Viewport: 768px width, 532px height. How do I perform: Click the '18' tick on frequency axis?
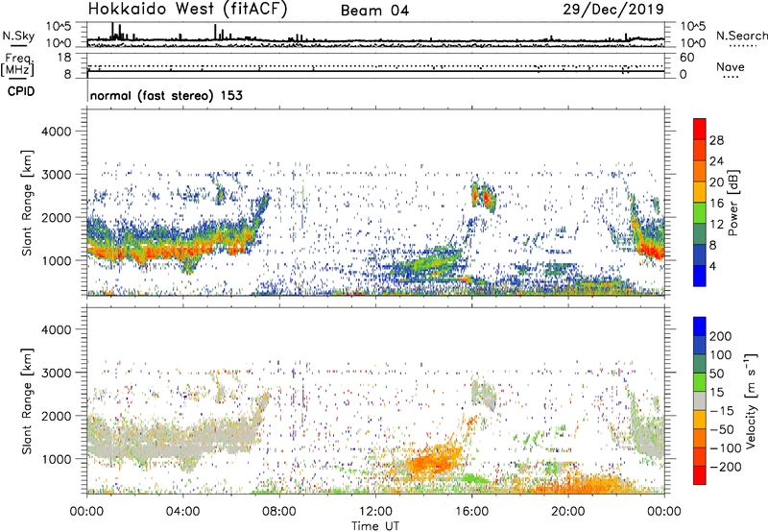pyautogui.click(x=64, y=58)
